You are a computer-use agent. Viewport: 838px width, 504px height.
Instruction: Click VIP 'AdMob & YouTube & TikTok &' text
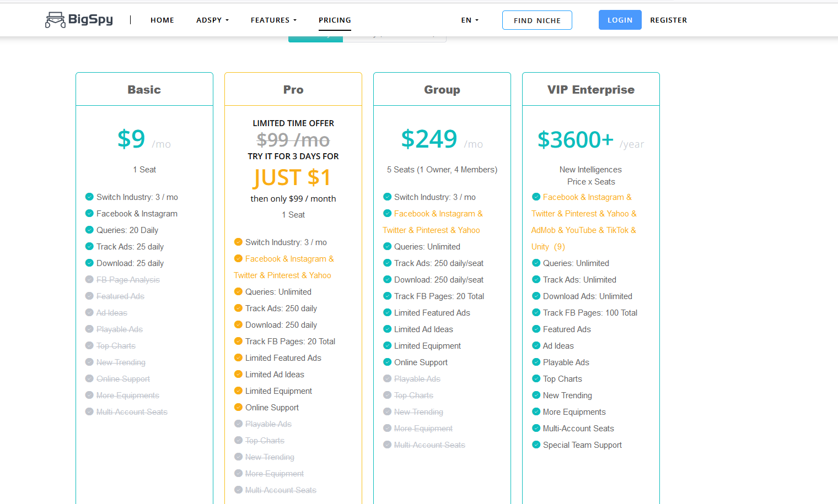[584, 230]
